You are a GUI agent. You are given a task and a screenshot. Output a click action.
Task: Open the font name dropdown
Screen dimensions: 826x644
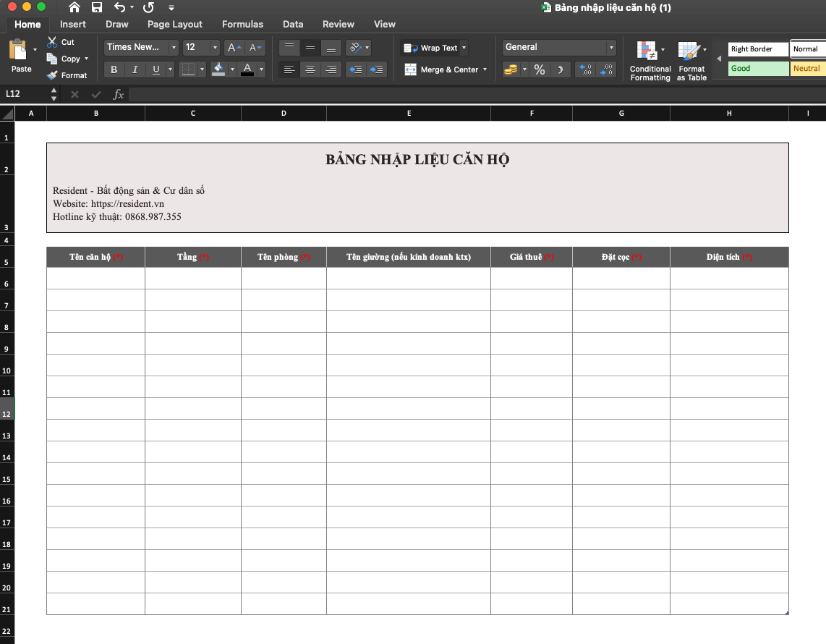174,48
